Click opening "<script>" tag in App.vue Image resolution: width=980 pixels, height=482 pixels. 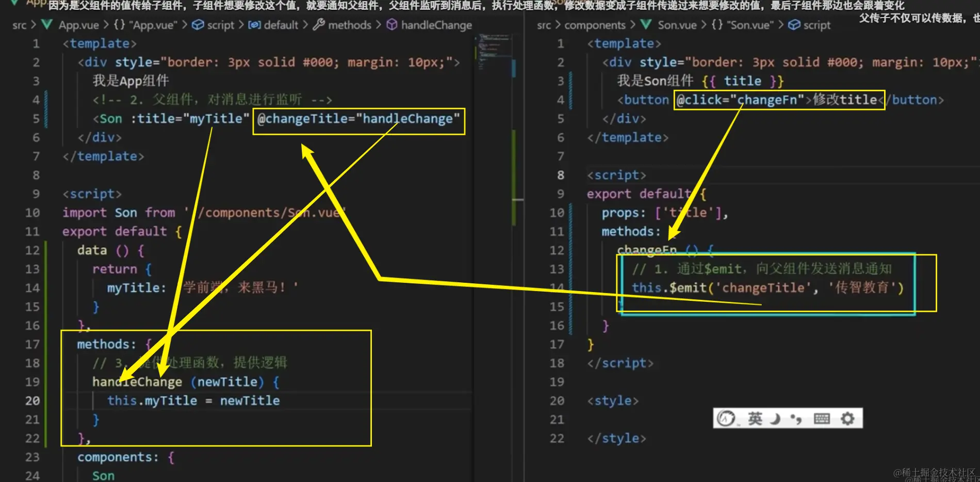coord(92,194)
